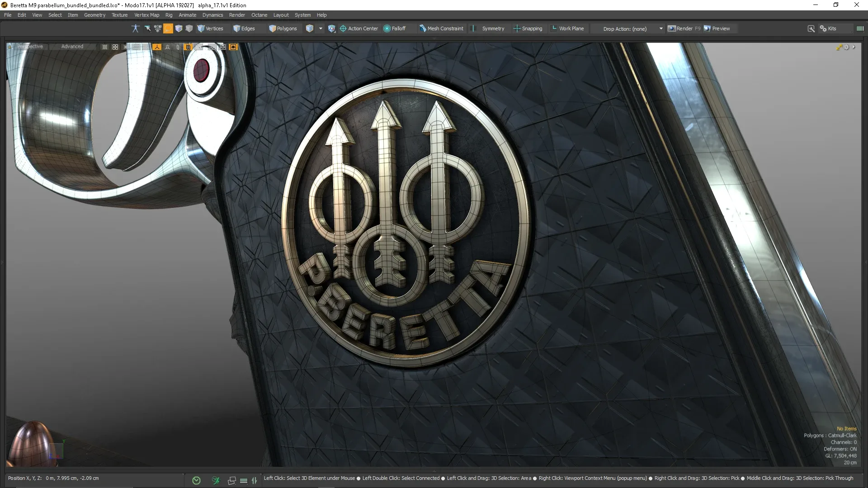The height and width of the screenshot is (488, 868).
Task: Toggle the orange axis tripod viewport icon
Action: (x=157, y=47)
